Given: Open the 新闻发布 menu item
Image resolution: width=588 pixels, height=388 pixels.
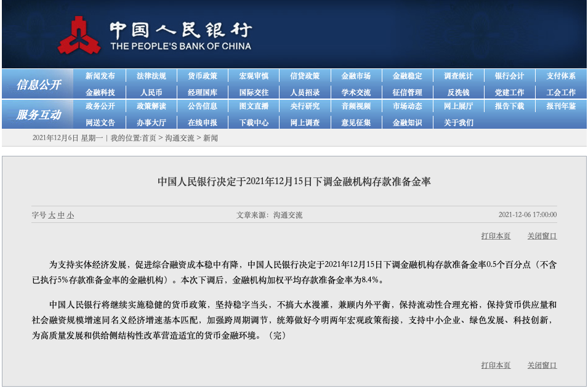Looking at the screenshot, I should (x=100, y=76).
